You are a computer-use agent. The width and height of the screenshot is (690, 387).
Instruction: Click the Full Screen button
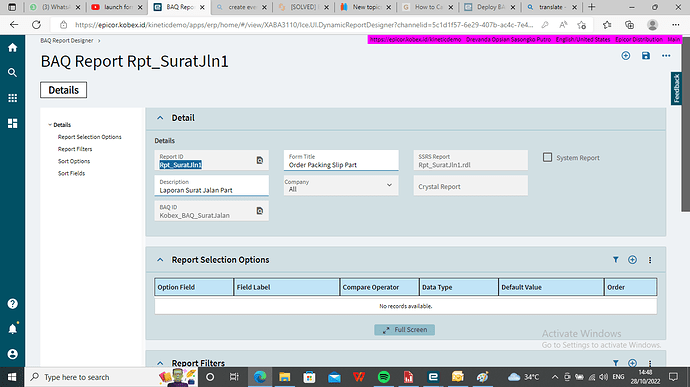point(404,330)
